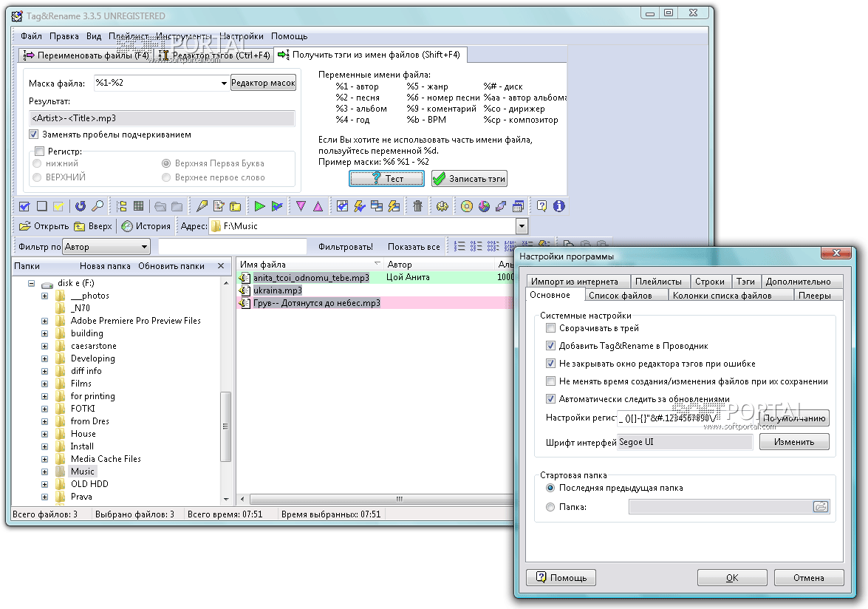The height and width of the screenshot is (609, 868).
Task: Select the Папка radio button
Action: (x=550, y=507)
